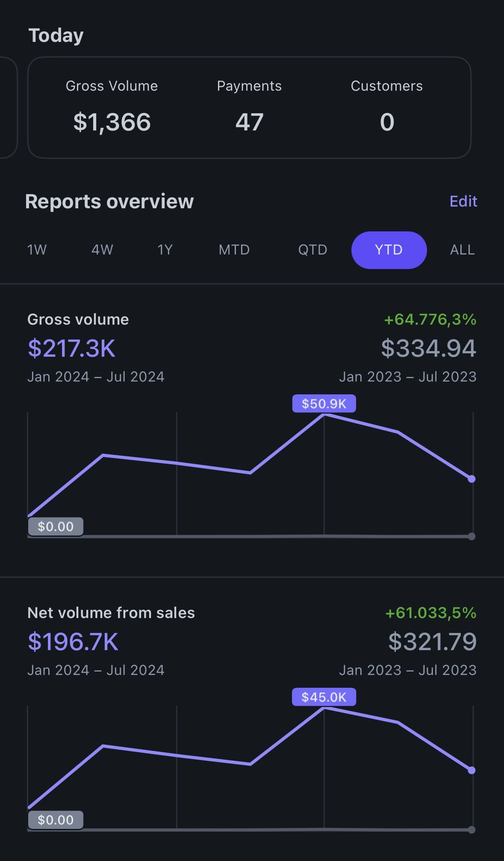Select the 4W time range tab
Viewport: 504px width, 861px height.
[102, 250]
